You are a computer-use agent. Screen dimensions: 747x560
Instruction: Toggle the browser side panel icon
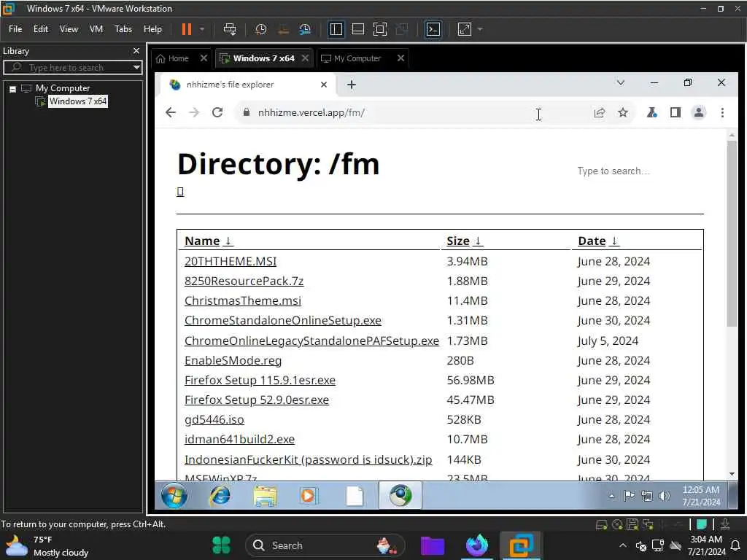[675, 113]
